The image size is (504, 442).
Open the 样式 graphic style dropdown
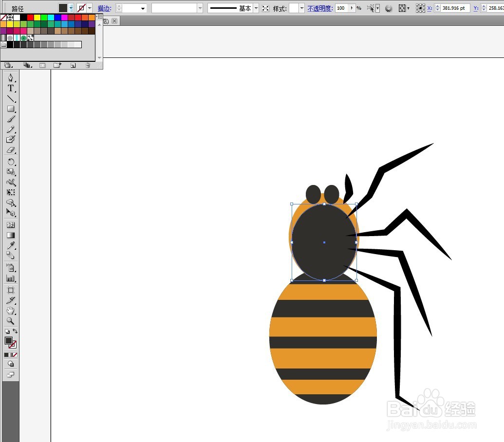tap(302, 8)
